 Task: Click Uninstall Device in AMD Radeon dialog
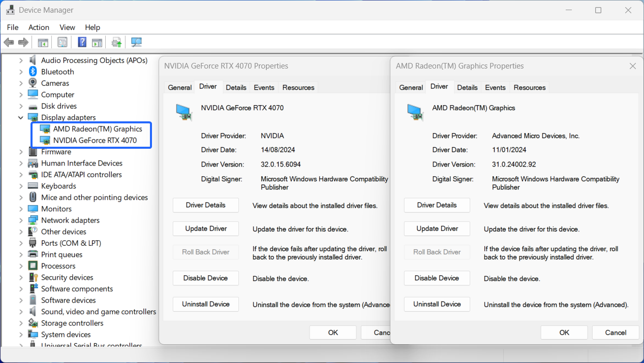point(437,304)
